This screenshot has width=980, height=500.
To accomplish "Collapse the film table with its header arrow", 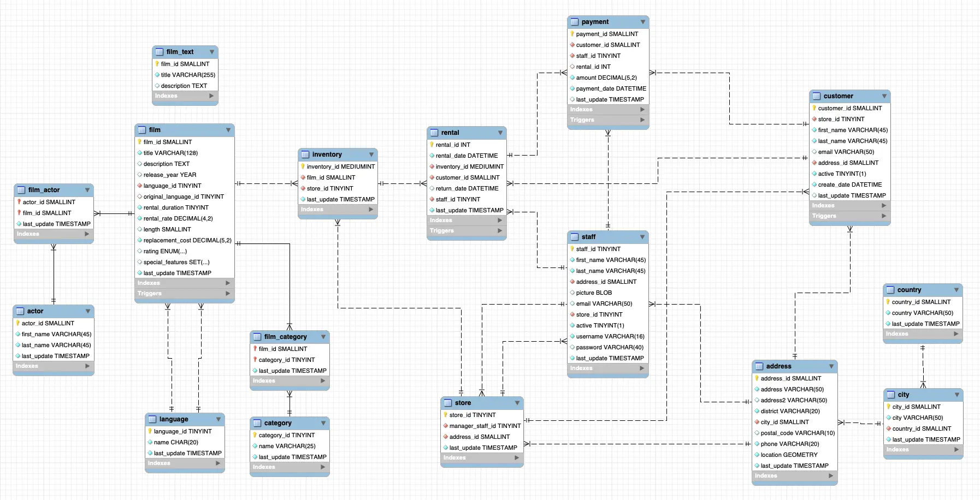I will tap(228, 130).
